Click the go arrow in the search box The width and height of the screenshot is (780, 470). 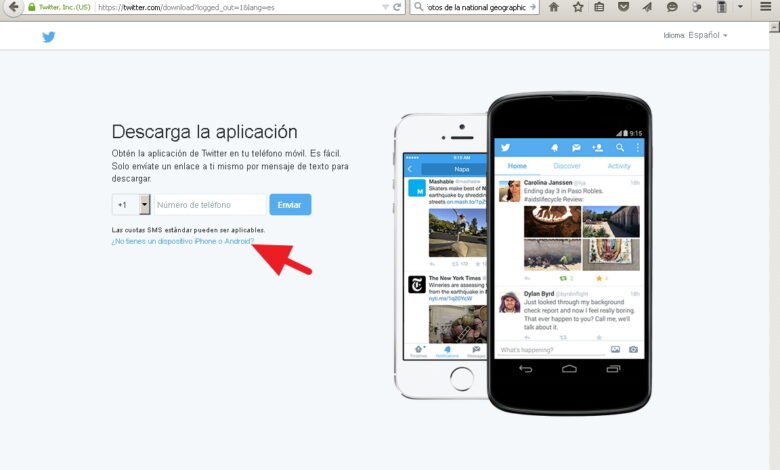tap(533, 7)
